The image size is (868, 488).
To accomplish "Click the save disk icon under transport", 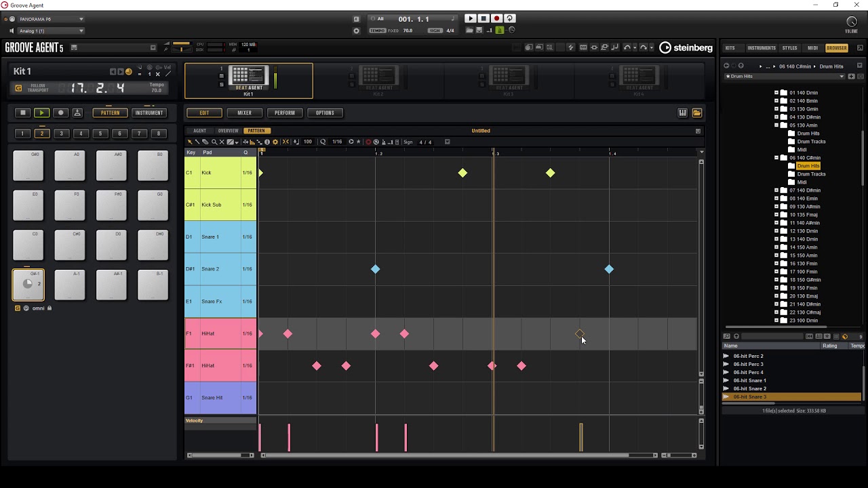I will pyautogui.click(x=479, y=30).
